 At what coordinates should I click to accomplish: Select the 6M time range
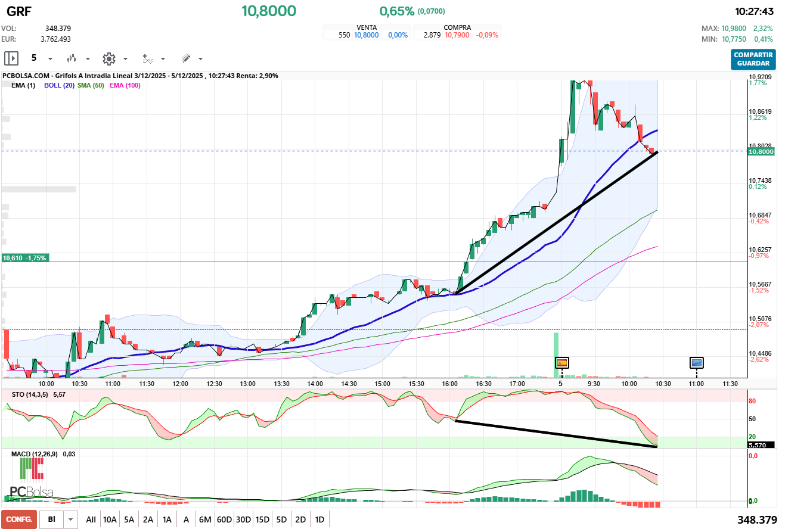[205, 519]
